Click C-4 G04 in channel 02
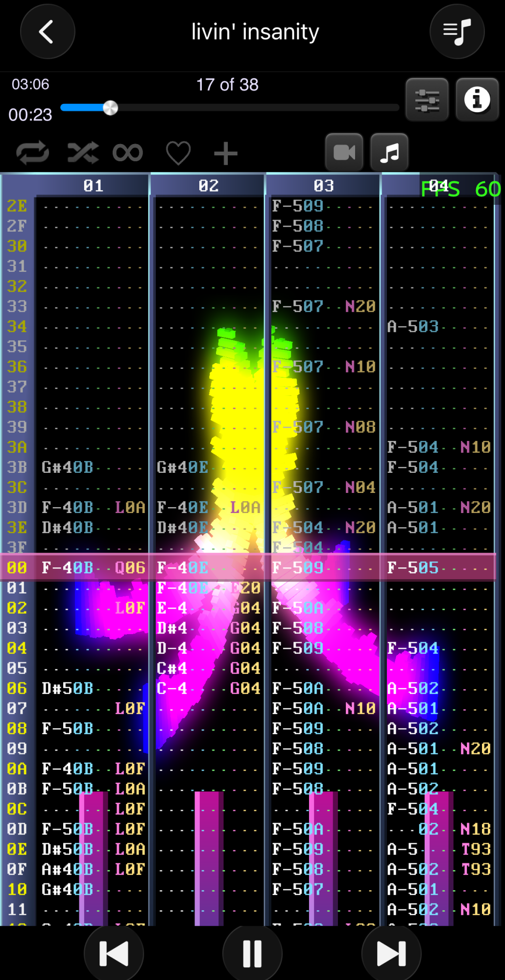 coord(208,688)
